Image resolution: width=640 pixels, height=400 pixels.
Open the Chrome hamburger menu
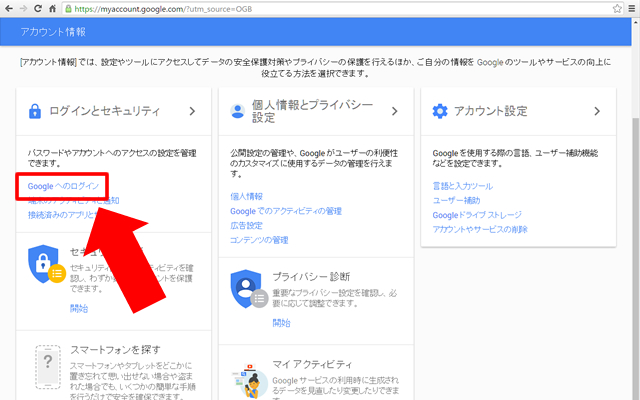pos(631,9)
